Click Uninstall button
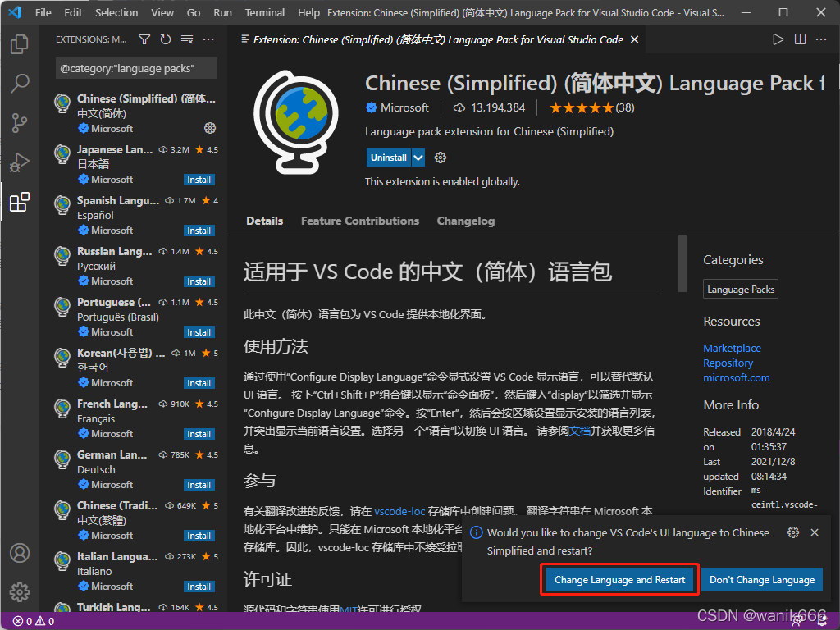This screenshot has height=630, width=840. click(389, 157)
